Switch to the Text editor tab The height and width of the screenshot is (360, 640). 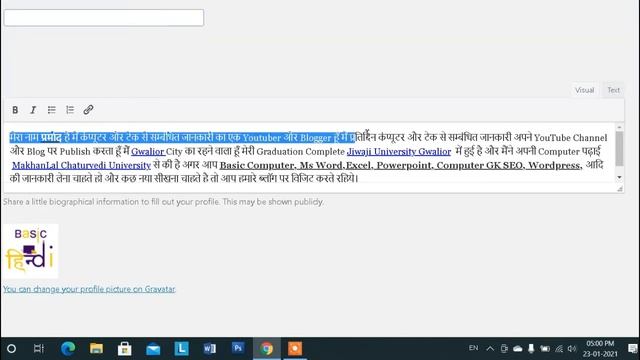tap(613, 90)
